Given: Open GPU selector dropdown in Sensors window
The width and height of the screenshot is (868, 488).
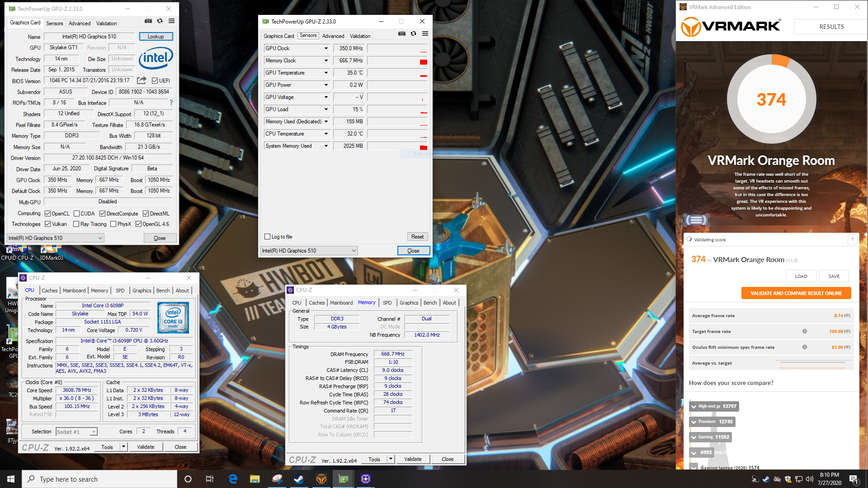Looking at the screenshot, I should click(x=309, y=251).
